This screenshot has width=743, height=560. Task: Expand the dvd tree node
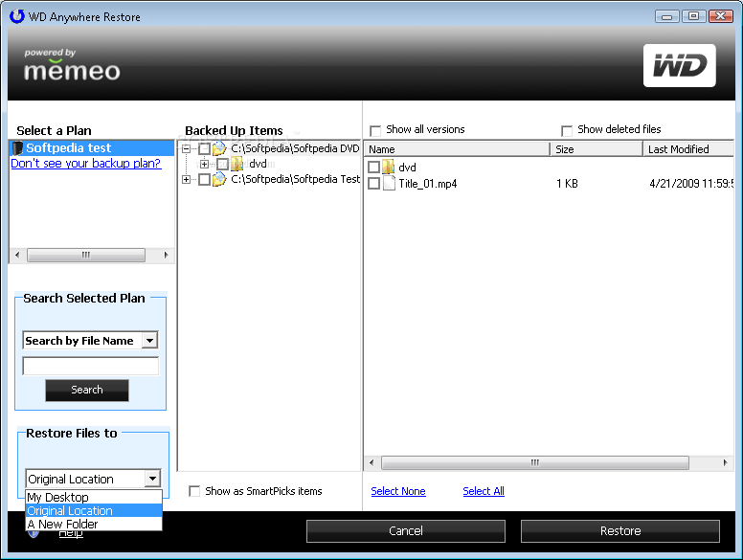click(204, 165)
